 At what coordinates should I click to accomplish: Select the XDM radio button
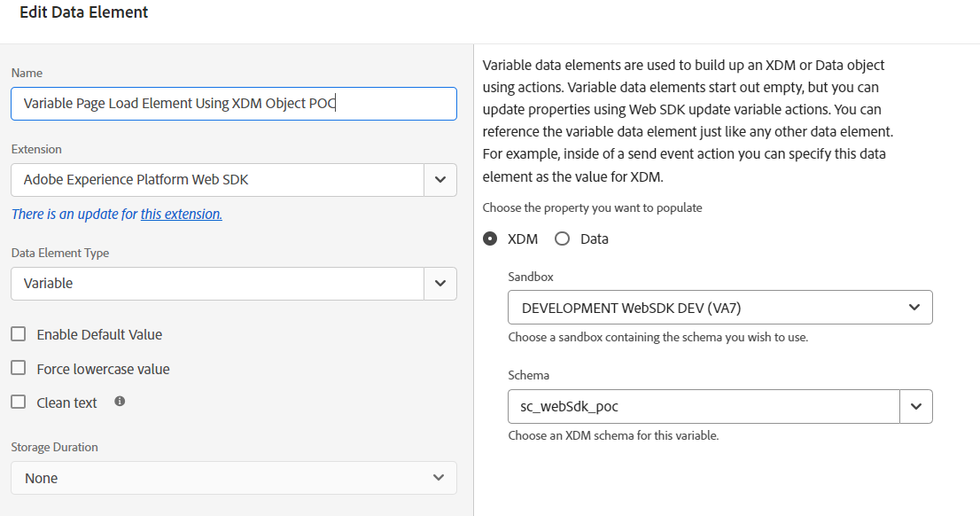tap(490, 238)
